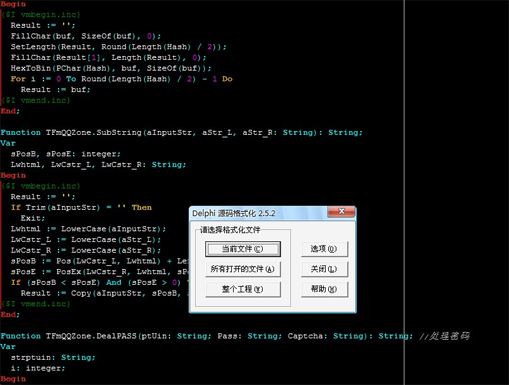
Task: Click the 'Lwhtml := LowerCase(aInputStr);' line
Action: pyautogui.click(x=88, y=229)
